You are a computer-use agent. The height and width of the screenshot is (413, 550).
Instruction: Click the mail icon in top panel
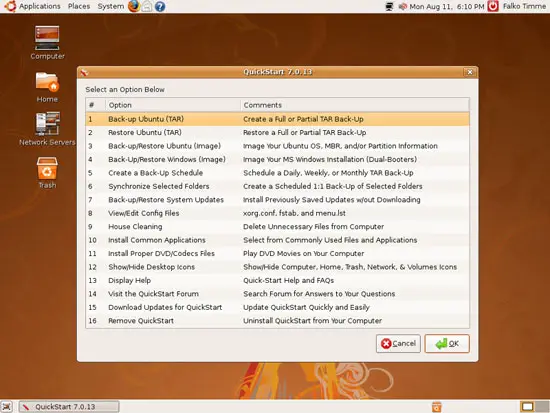point(147,6)
